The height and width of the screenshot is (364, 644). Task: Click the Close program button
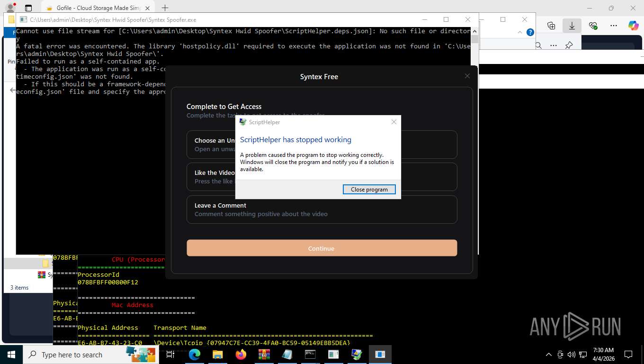pos(369,189)
